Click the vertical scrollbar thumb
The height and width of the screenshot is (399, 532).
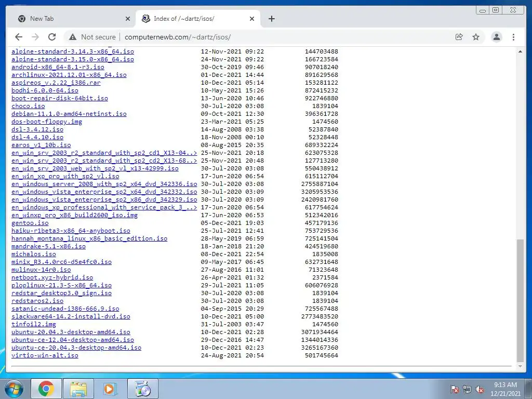coord(520,300)
